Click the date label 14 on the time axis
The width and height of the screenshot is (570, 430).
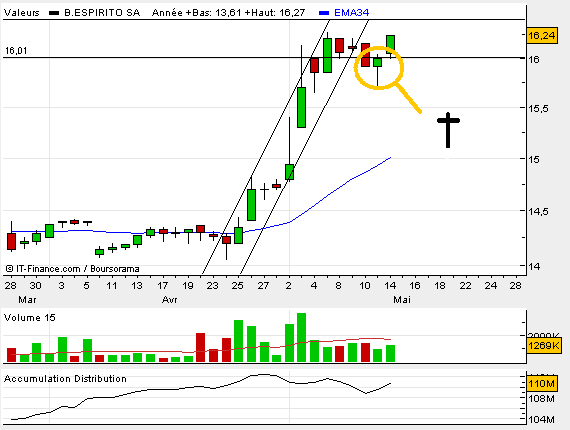coord(390,286)
